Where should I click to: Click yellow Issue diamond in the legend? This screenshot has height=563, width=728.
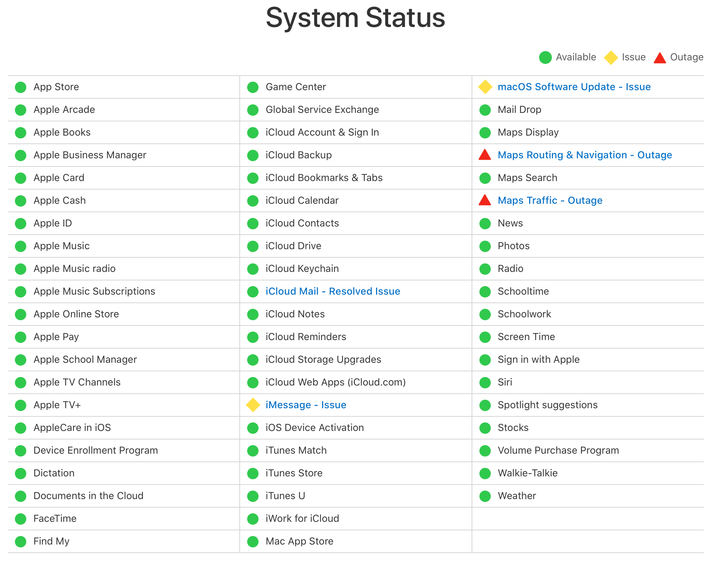click(x=611, y=58)
